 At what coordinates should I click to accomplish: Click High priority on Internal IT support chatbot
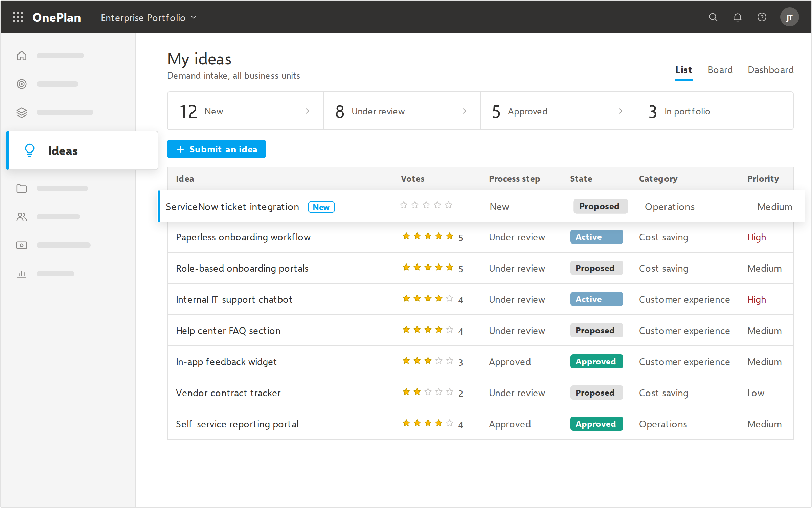pos(757,299)
